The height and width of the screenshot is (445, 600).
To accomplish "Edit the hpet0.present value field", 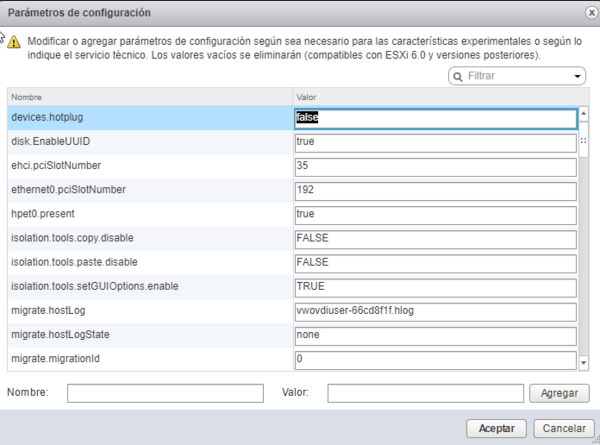I will (x=434, y=214).
